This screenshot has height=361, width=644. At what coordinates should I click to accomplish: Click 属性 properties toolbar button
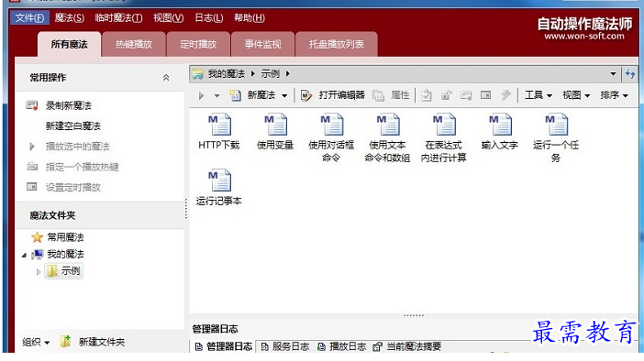point(391,95)
